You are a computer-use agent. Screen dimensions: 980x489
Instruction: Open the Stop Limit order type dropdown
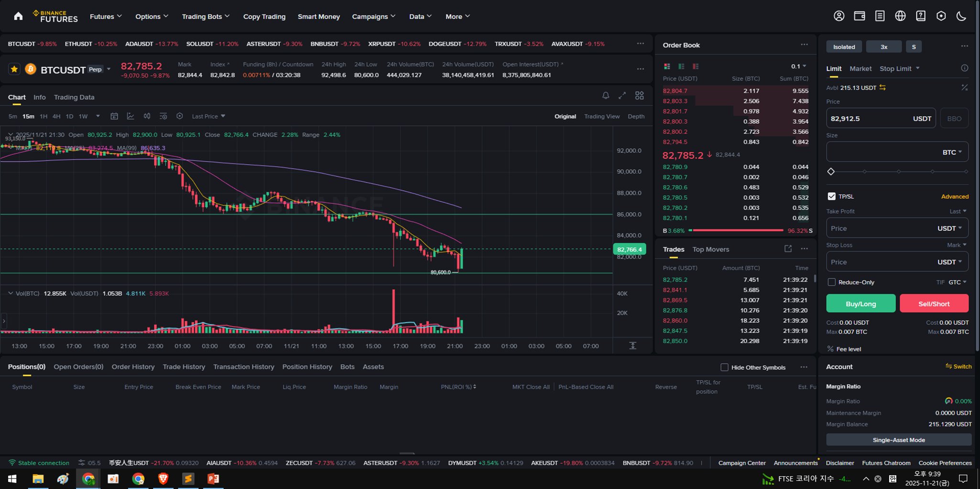[900, 68]
